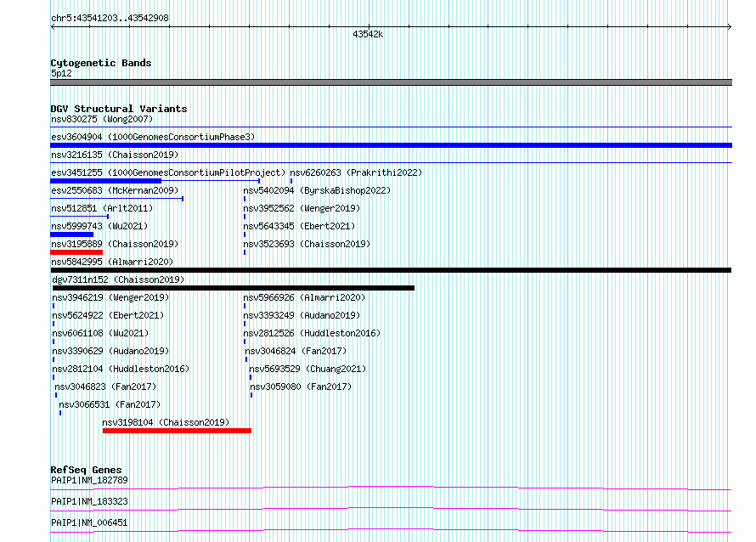
Task: Click the nsv830275 (Wong2007) variant label
Action: point(102,119)
